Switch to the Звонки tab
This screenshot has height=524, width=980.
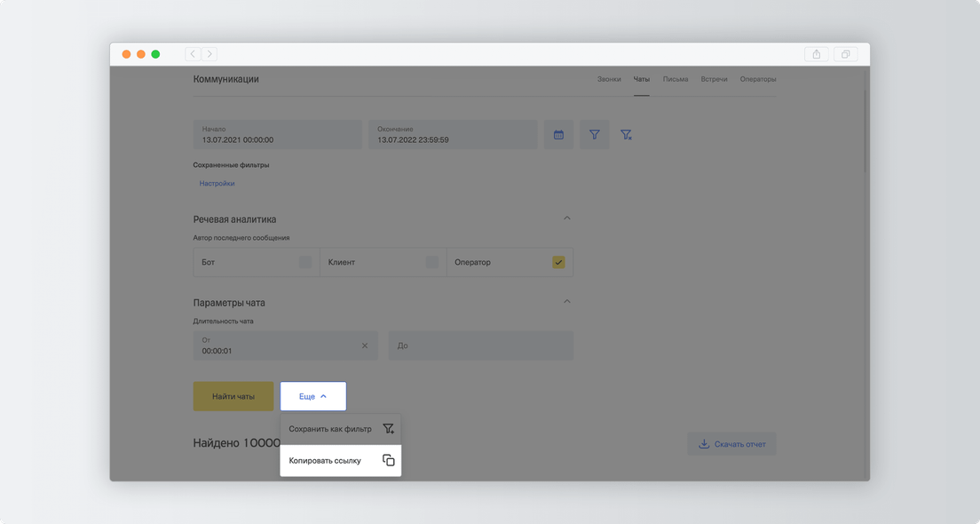(x=609, y=79)
